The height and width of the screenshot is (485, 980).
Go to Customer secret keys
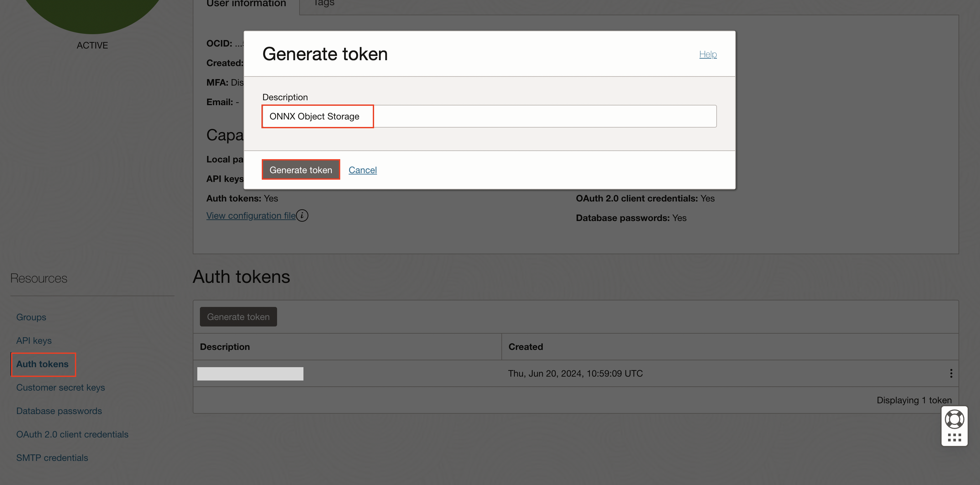(61, 387)
